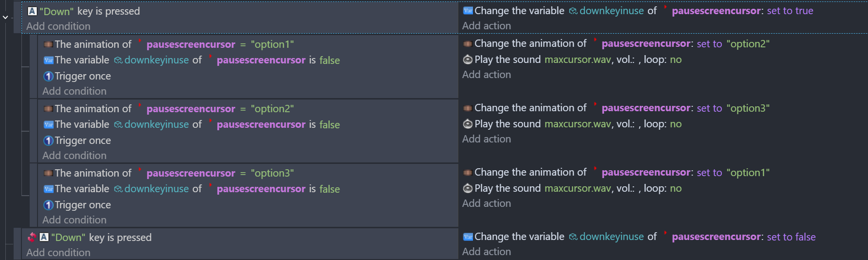Select the "set to true" parameter text

[790, 11]
